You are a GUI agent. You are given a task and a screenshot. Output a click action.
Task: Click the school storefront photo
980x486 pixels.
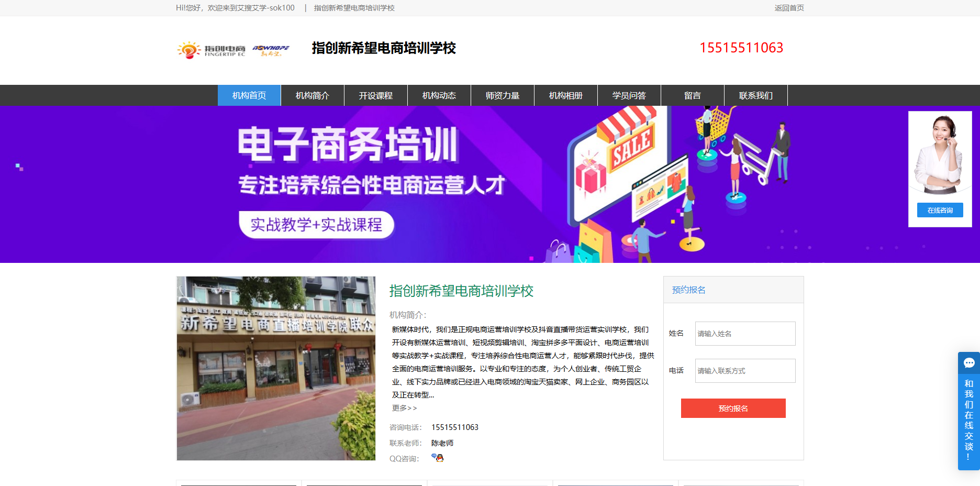pos(276,368)
